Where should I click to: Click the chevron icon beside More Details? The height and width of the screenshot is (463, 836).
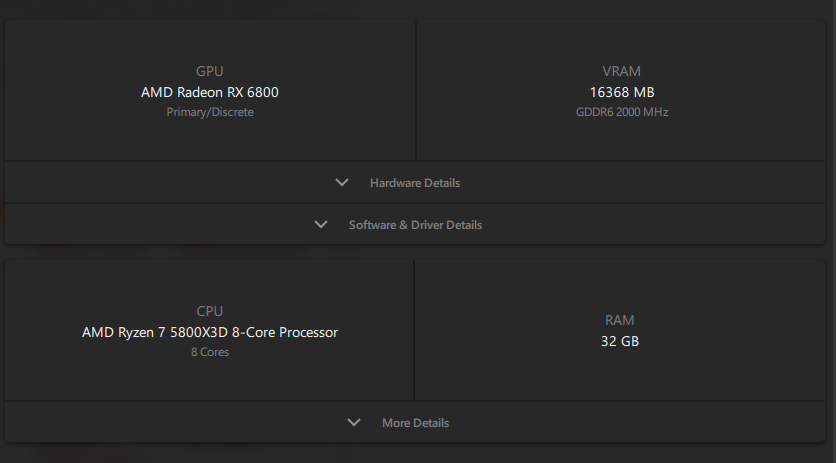coord(353,422)
